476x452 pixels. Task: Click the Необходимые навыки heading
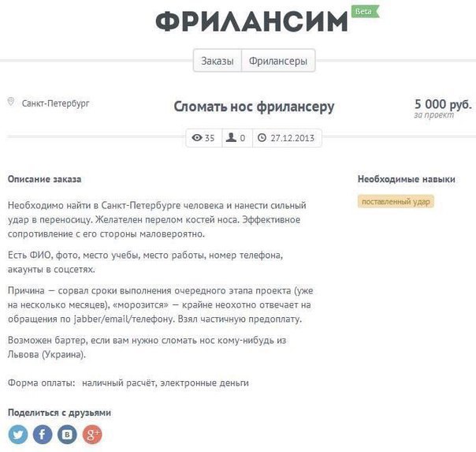click(406, 179)
